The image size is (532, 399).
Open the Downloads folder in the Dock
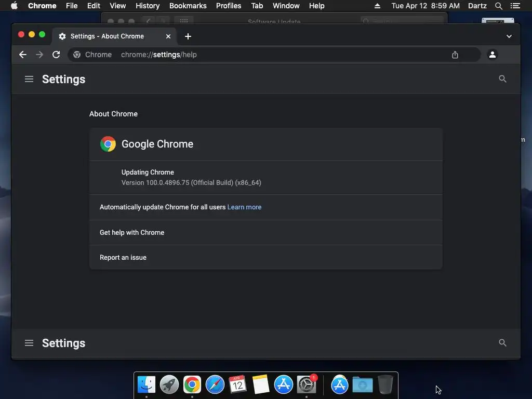(362, 385)
